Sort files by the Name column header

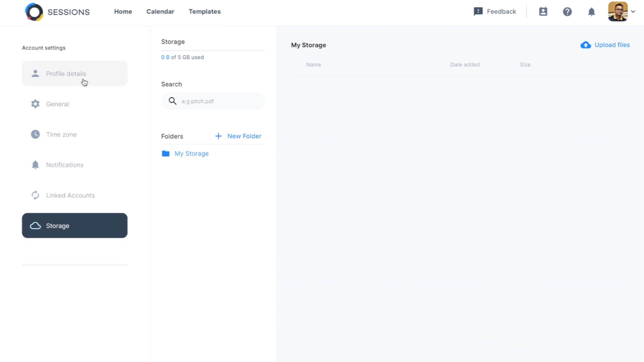click(x=314, y=65)
